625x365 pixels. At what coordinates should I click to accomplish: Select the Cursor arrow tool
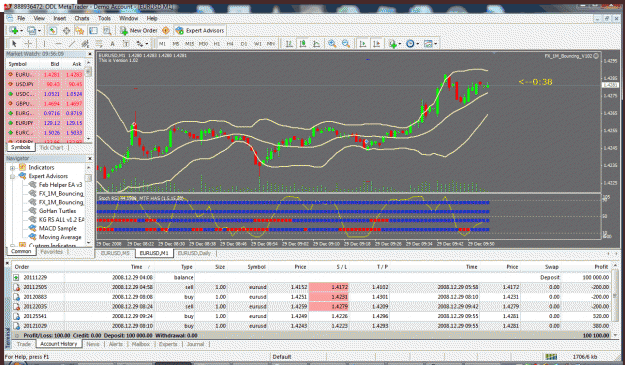click(14, 44)
